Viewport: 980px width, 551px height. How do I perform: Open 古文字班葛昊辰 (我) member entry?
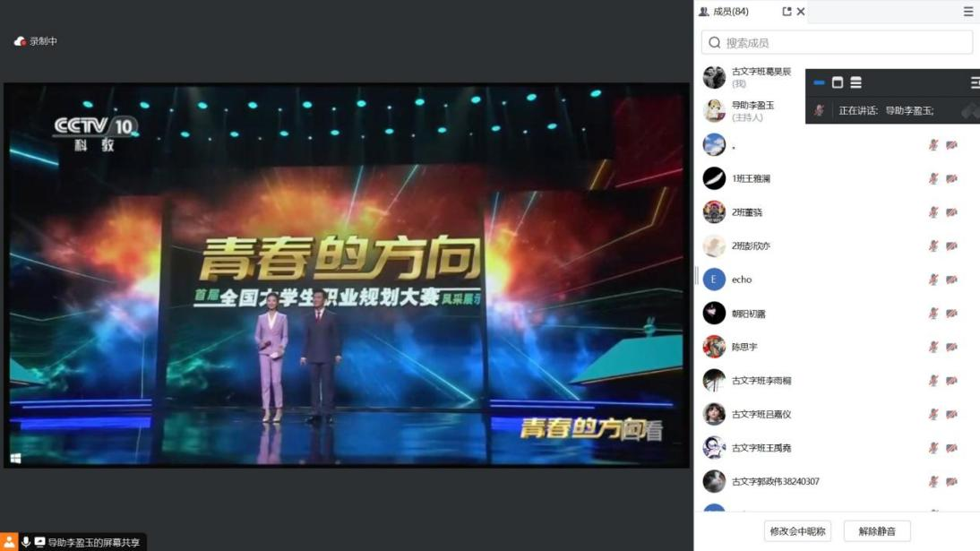tap(750, 77)
